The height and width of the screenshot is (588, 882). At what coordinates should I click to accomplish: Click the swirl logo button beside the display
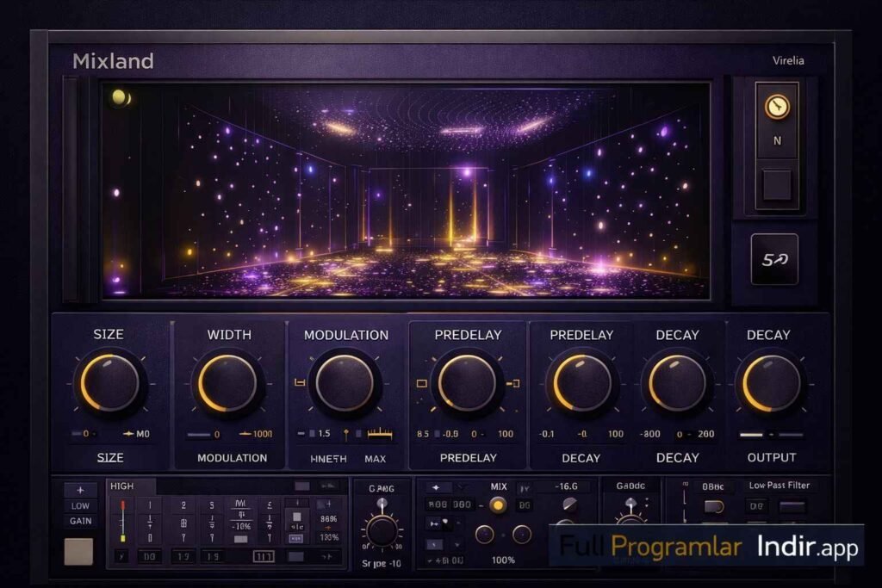point(774,259)
